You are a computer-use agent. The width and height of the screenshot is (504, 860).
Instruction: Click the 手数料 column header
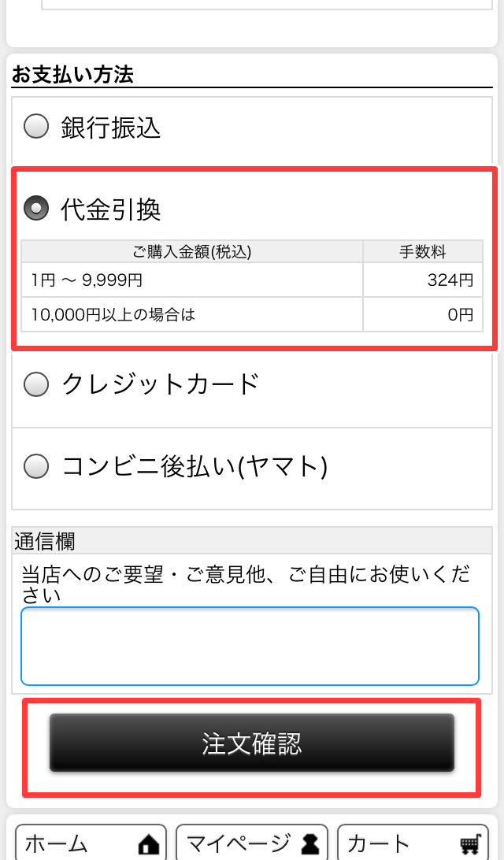click(423, 252)
